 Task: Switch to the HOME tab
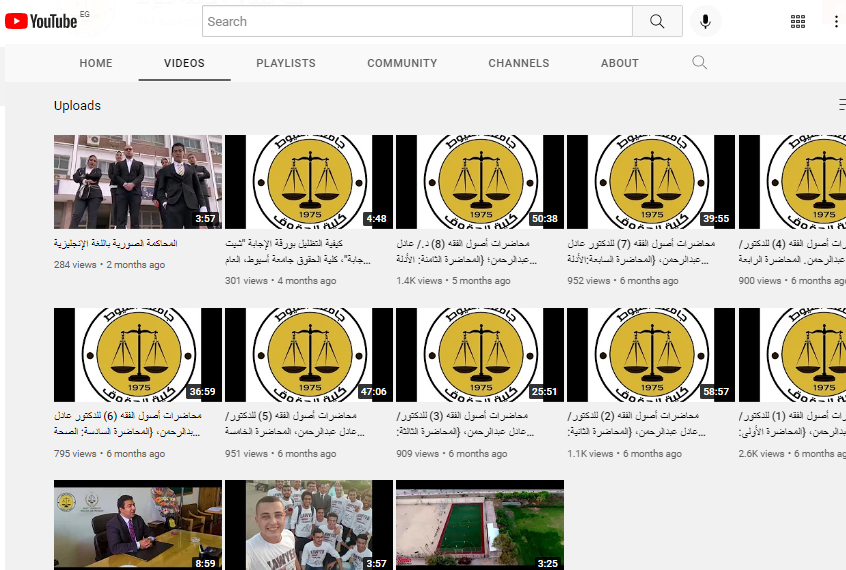[96, 63]
